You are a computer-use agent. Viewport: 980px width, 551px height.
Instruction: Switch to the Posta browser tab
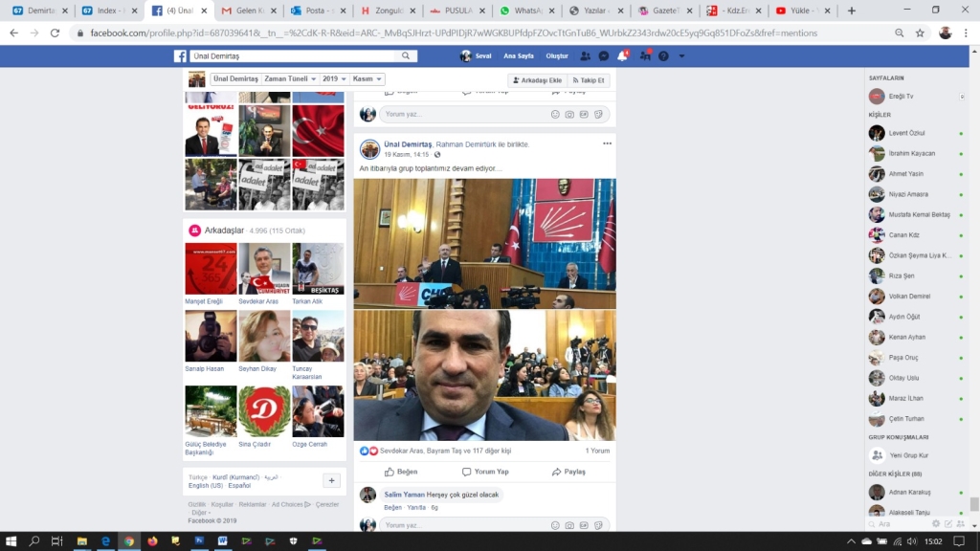point(319,11)
